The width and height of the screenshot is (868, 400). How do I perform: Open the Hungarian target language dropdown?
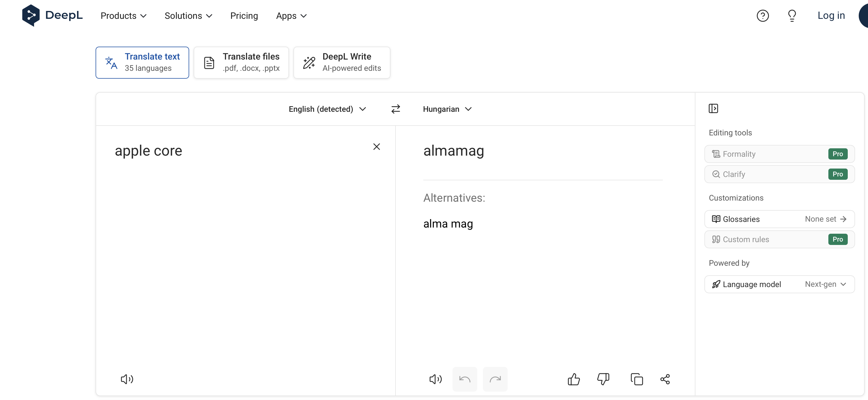click(x=447, y=109)
